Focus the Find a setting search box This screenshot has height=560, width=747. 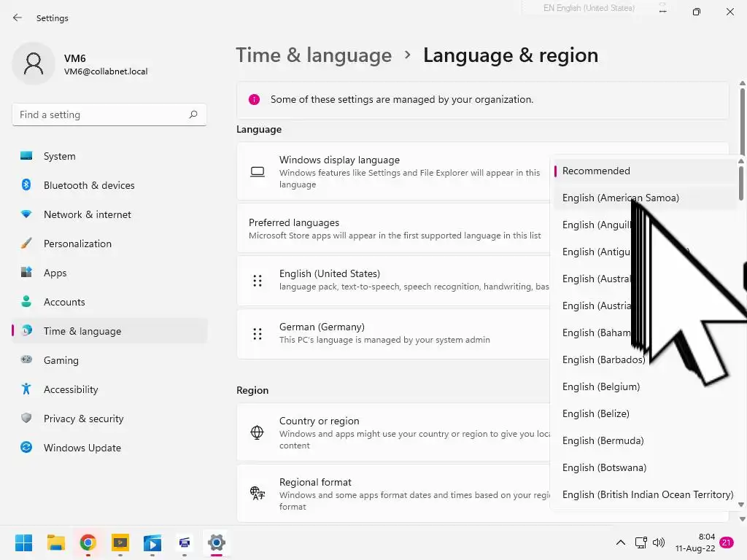click(x=109, y=114)
